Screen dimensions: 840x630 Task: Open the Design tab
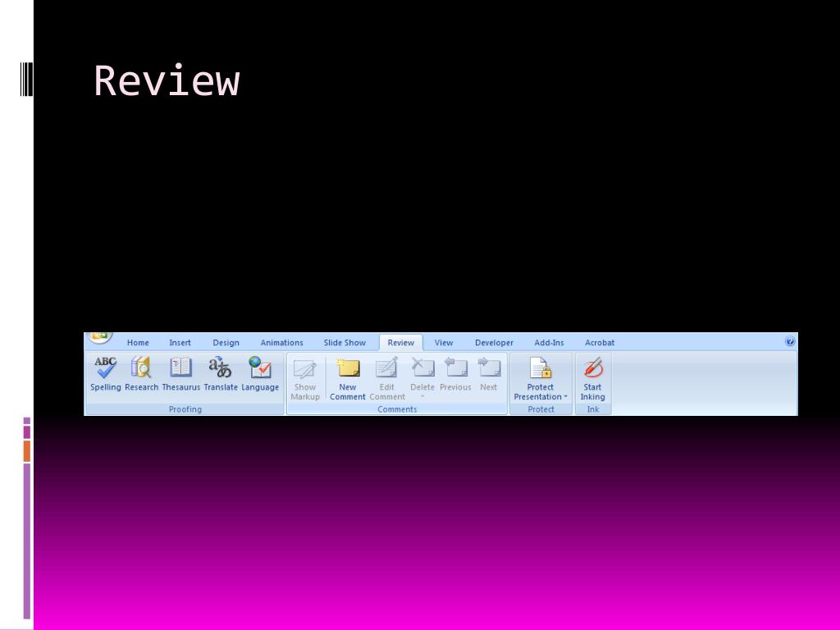point(226,343)
